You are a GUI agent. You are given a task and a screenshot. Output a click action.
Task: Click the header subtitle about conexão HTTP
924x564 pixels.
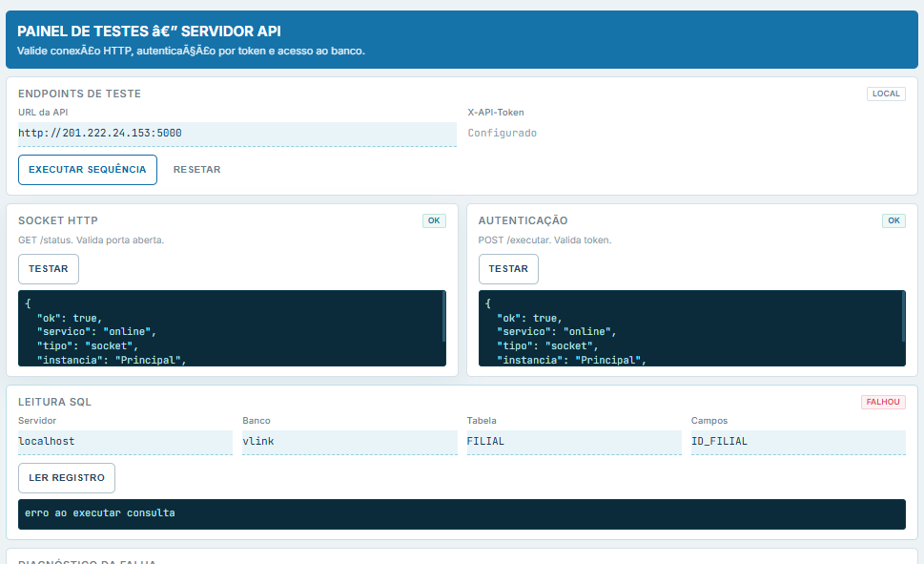[191, 51]
